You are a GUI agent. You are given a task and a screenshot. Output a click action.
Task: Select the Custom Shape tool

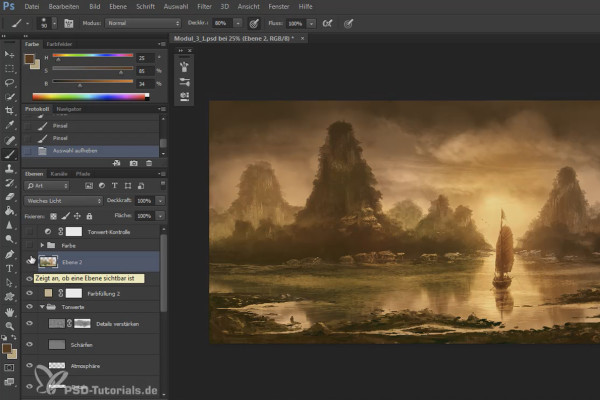click(x=9, y=297)
